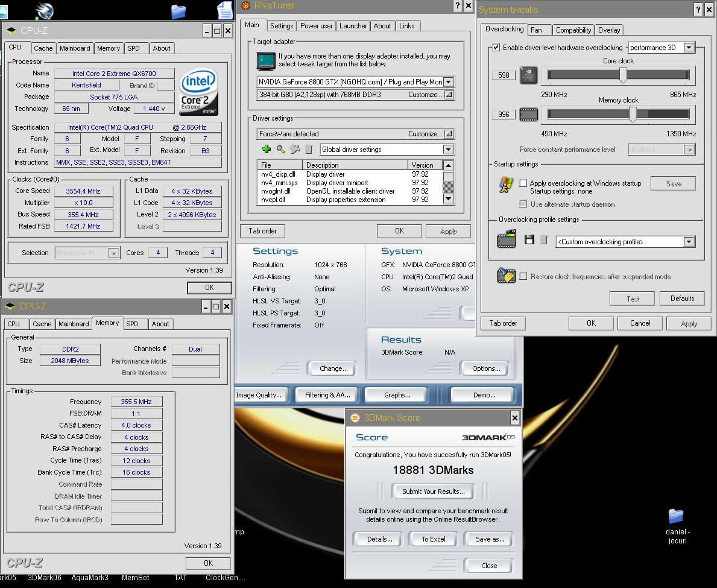Image resolution: width=717 pixels, height=588 pixels.
Task: Click the Defaults button in System tweaks
Action: pos(682,299)
